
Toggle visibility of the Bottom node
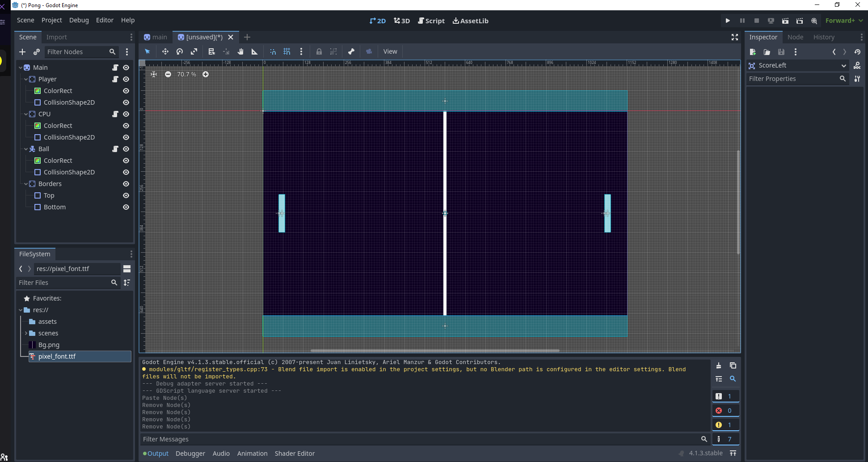pyautogui.click(x=126, y=207)
